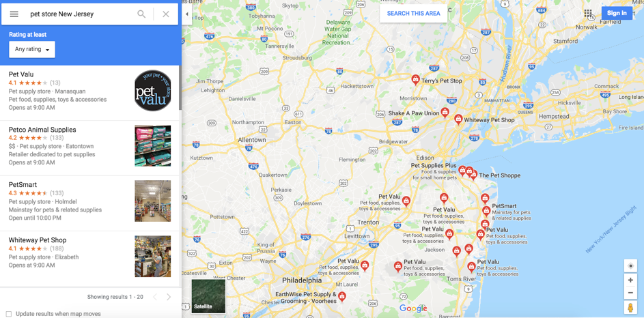Screen dimensions: 644x318
Task: Click Terry's Pet Stop map pin
Action: click(x=415, y=80)
